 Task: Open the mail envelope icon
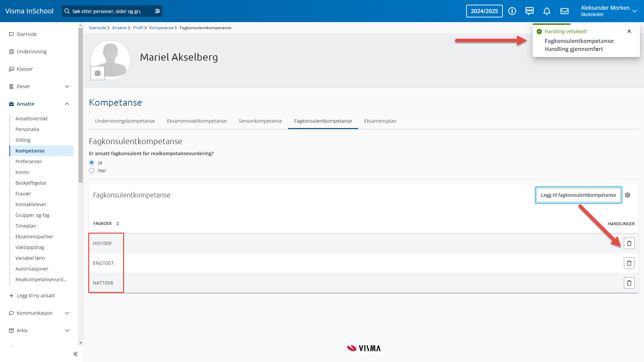pyautogui.click(x=565, y=11)
